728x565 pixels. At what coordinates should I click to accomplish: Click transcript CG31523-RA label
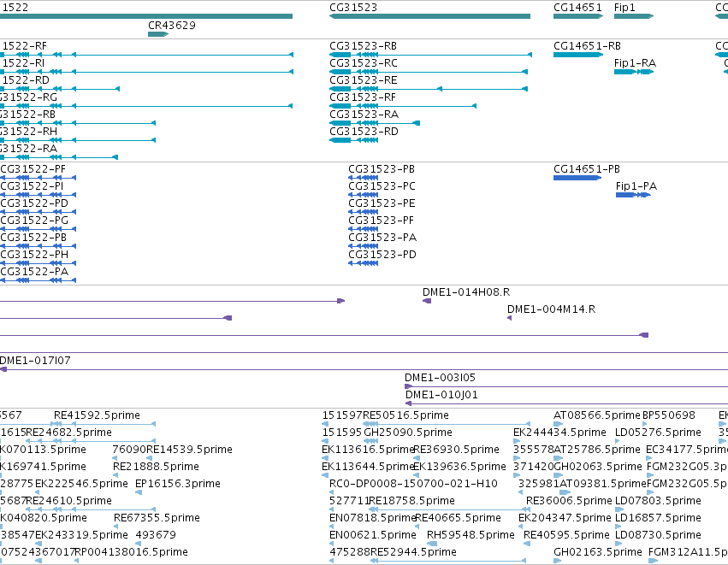364,115
